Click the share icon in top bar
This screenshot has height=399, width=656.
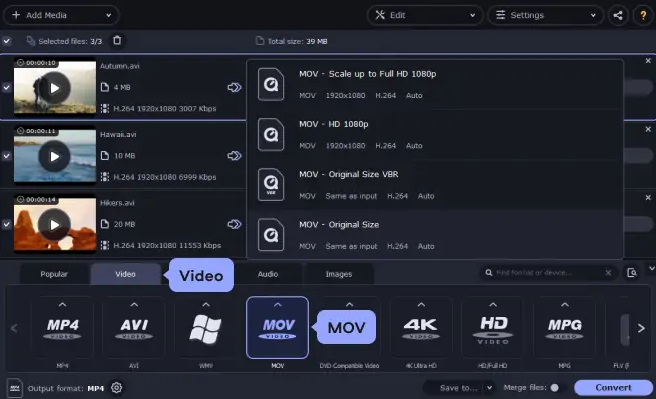[x=618, y=15]
